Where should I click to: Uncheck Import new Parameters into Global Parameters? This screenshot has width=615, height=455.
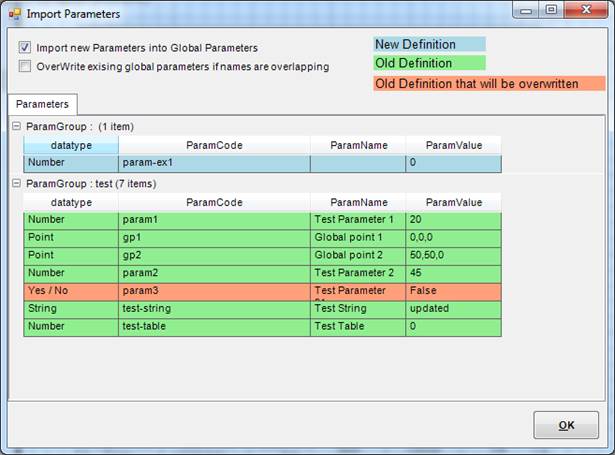(25, 48)
